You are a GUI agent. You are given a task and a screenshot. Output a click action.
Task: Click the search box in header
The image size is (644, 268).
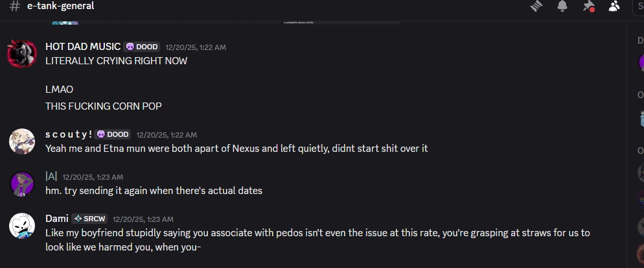(638, 6)
